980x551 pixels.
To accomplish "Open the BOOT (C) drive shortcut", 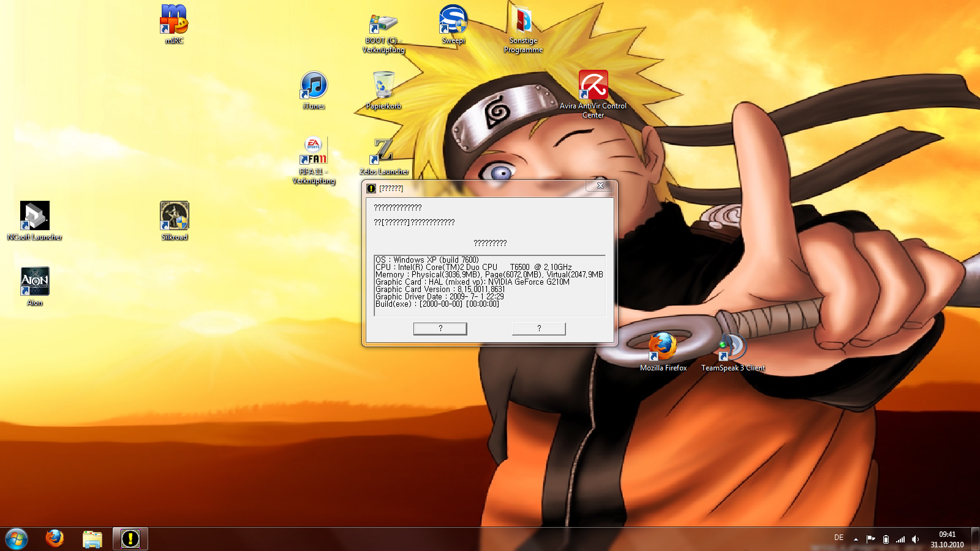I will point(383,24).
